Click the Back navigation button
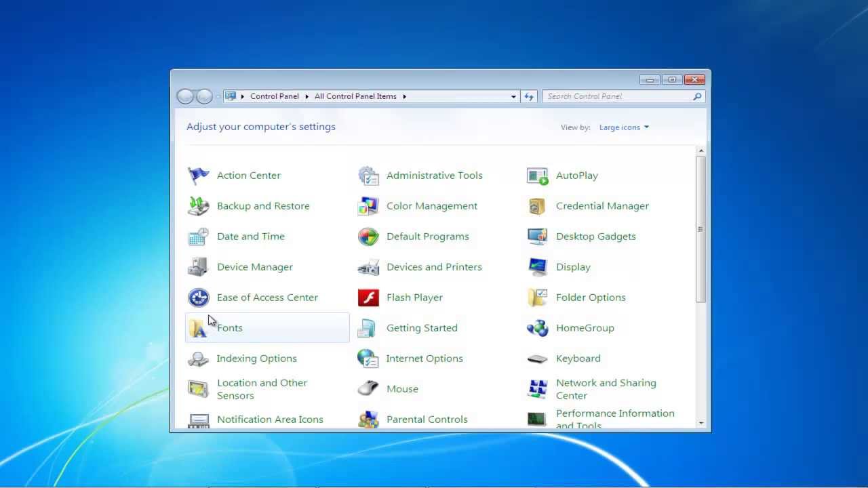Image resolution: width=868 pixels, height=488 pixels. (185, 96)
